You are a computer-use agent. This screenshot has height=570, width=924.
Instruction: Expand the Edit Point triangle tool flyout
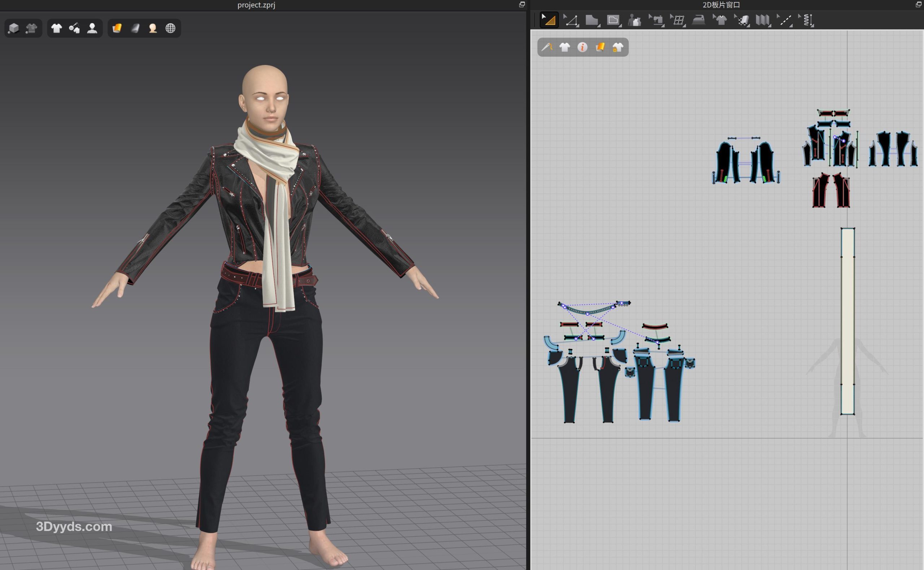(x=577, y=26)
